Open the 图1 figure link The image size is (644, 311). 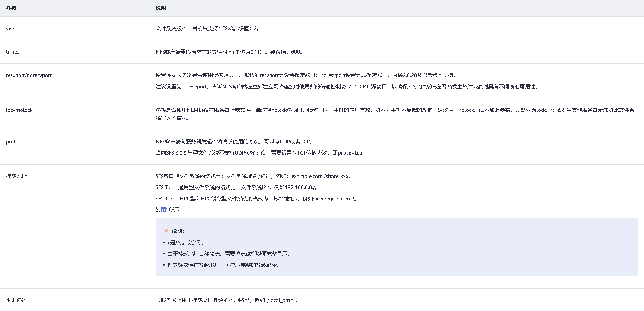[x=165, y=210]
